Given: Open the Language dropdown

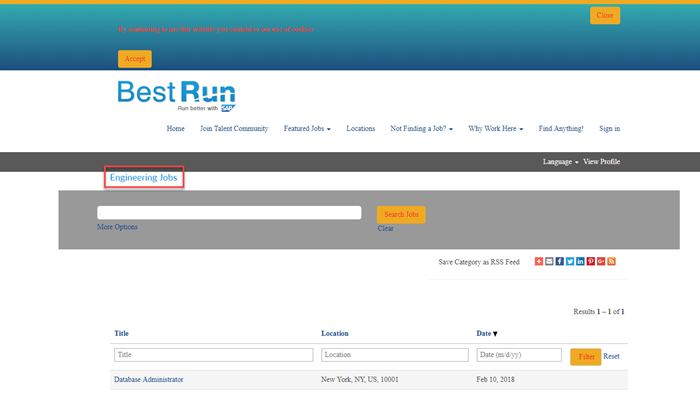Looking at the screenshot, I should click(560, 162).
